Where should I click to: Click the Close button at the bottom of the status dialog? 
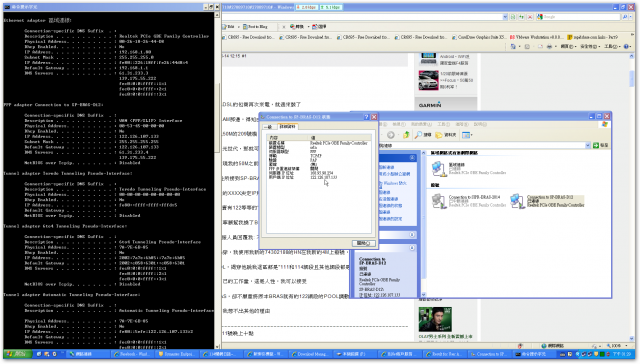(x=363, y=243)
